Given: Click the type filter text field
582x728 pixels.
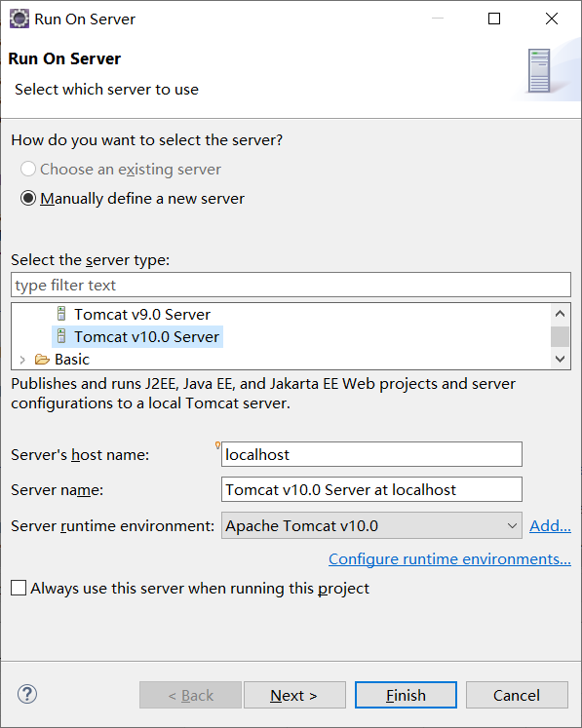Looking at the screenshot, I should coord(291,285).
